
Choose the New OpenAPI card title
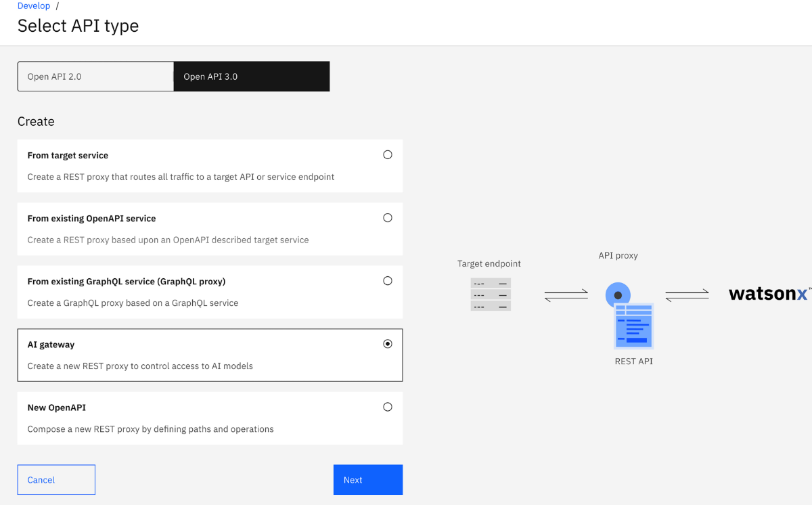pos(57,408)
